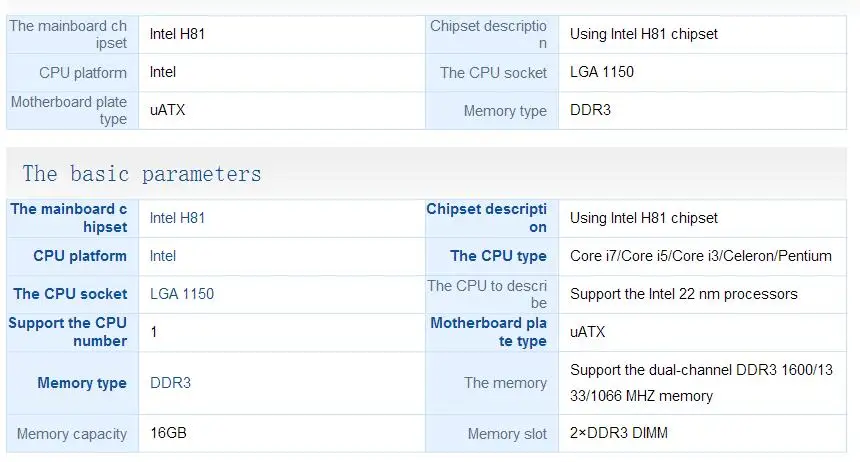
Task: Open the bold 'CPU platform' link
Action: coord(80,256)
